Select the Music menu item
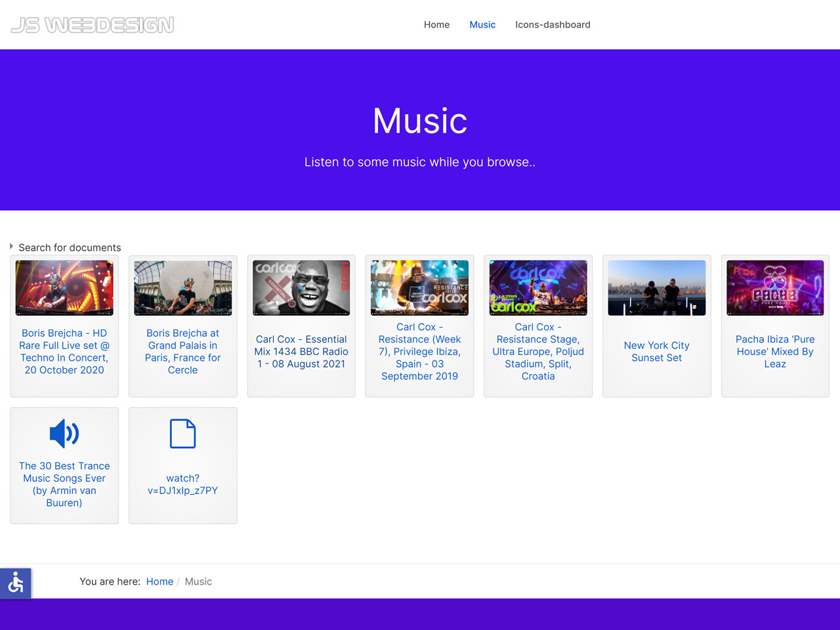Image resolution: width=840 pixels, height=630 pixels. point(482,25)
